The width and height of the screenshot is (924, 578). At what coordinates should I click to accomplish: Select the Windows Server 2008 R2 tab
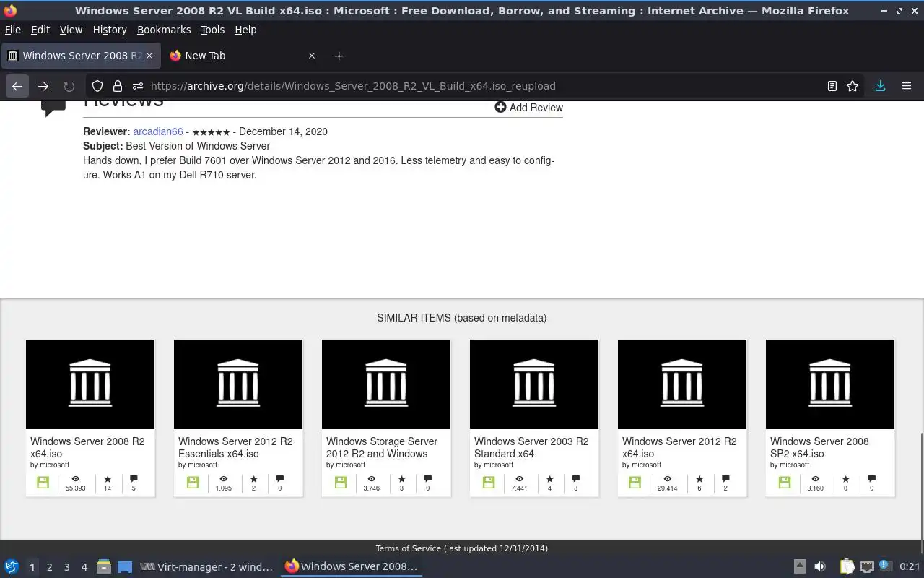81,56
